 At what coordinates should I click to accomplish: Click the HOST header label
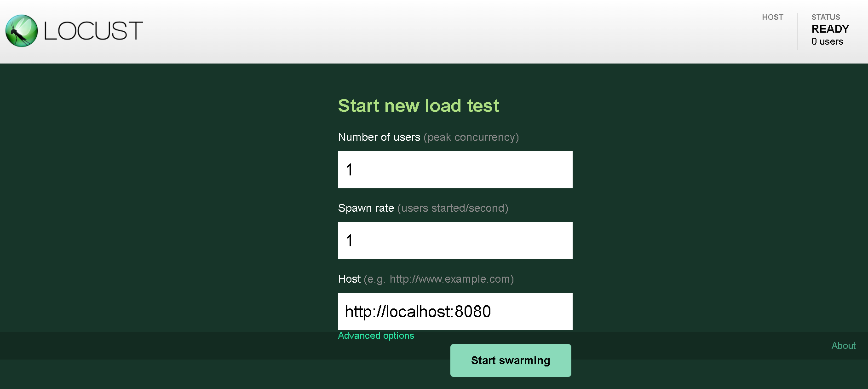(x=772, y=17)
